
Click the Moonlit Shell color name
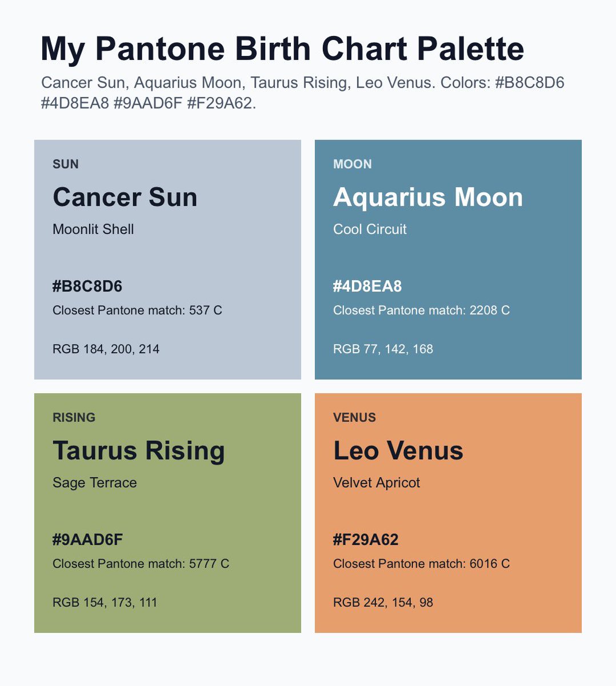point(93,229)
